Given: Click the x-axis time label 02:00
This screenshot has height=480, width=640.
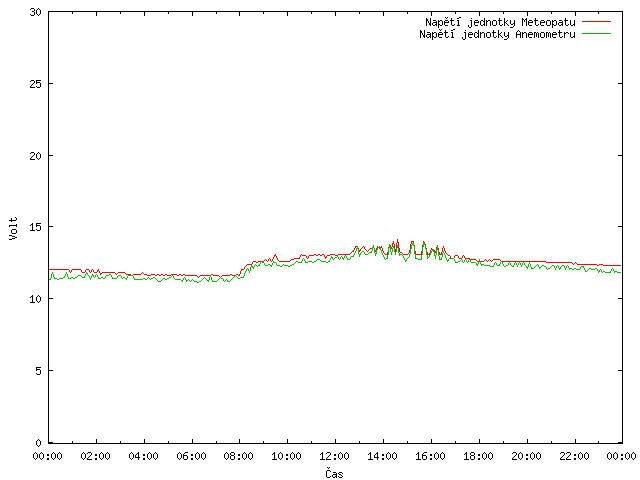Looking at the screenshot, I should pyautogui.click(x=96, y=456).
